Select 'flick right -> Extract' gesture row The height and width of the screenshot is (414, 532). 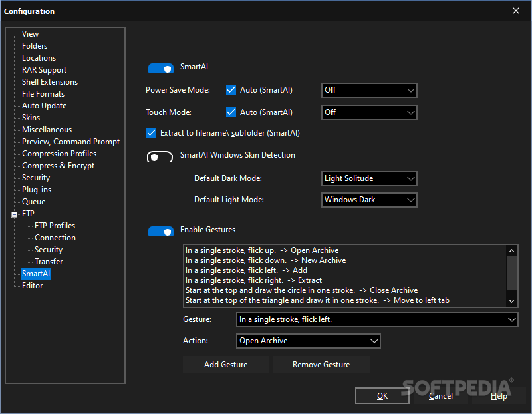344,280
